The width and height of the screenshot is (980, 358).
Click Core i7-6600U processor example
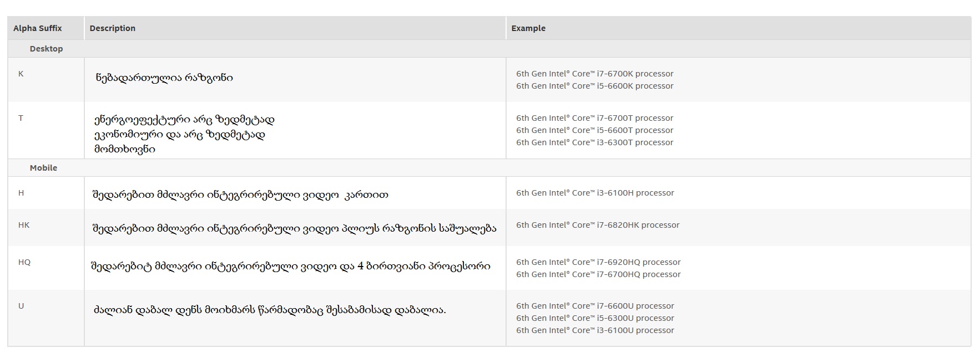point(595,306)
